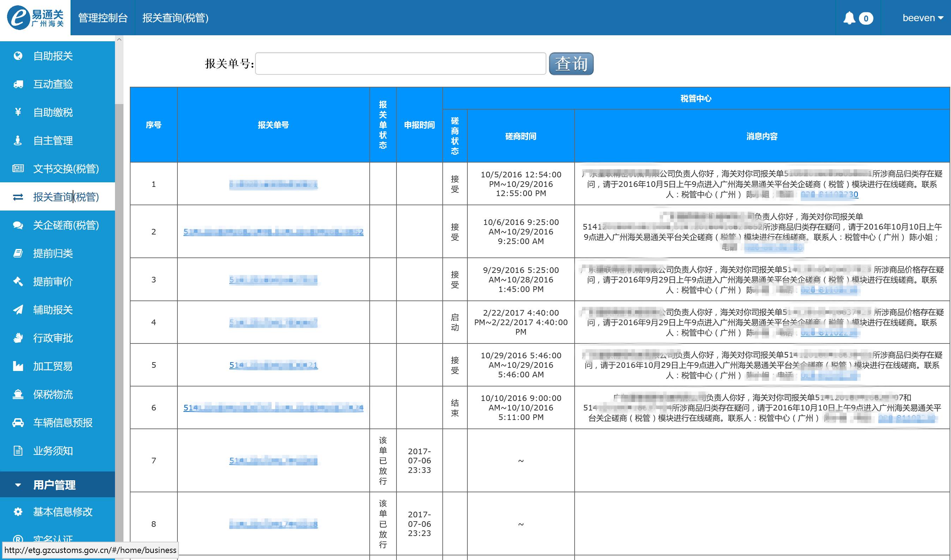This screenshot has height=560, width=951.
Task: Click the gear icon beside 基本信息修改
Action: click(x=18, y=512)
